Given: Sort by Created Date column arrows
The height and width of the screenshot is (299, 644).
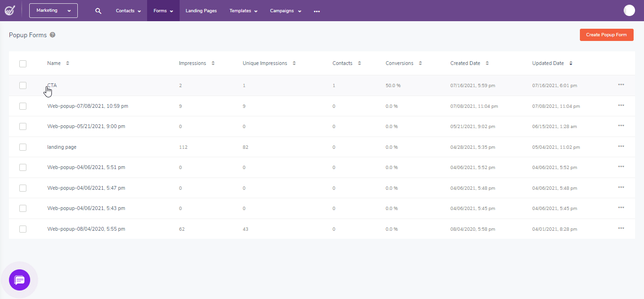Looking at the screenshot, I should tap(487, 63).
